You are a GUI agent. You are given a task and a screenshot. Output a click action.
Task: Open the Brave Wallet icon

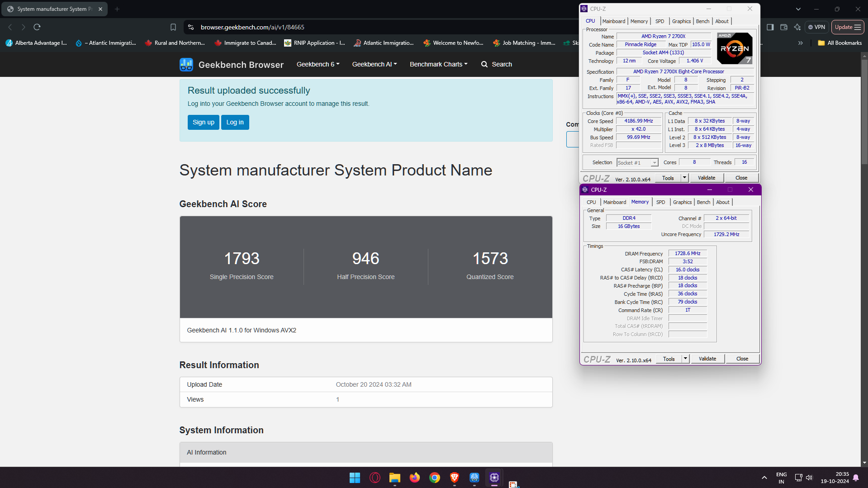[784, 27]
